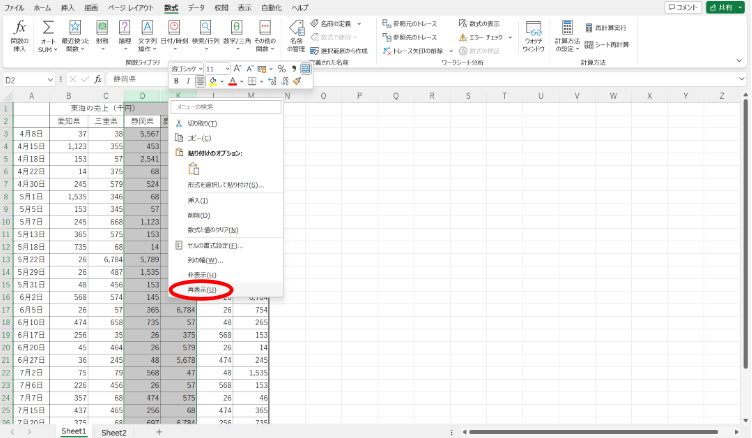Click the Name Manager (名前の管理) icon
Viewport: 752px width, 438px height.
click(x=296, y=36)
